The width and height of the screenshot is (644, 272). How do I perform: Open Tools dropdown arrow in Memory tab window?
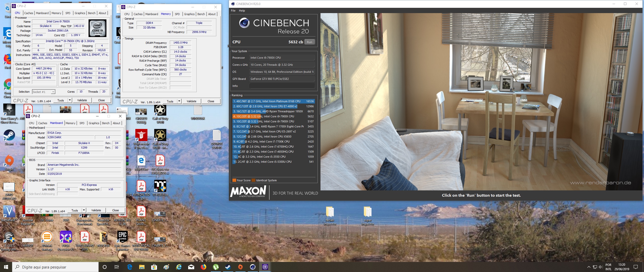click(179, 101)
